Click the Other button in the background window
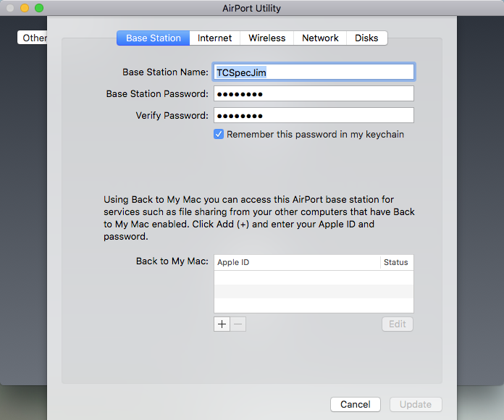The image size is (504, 420). (33, 38)
